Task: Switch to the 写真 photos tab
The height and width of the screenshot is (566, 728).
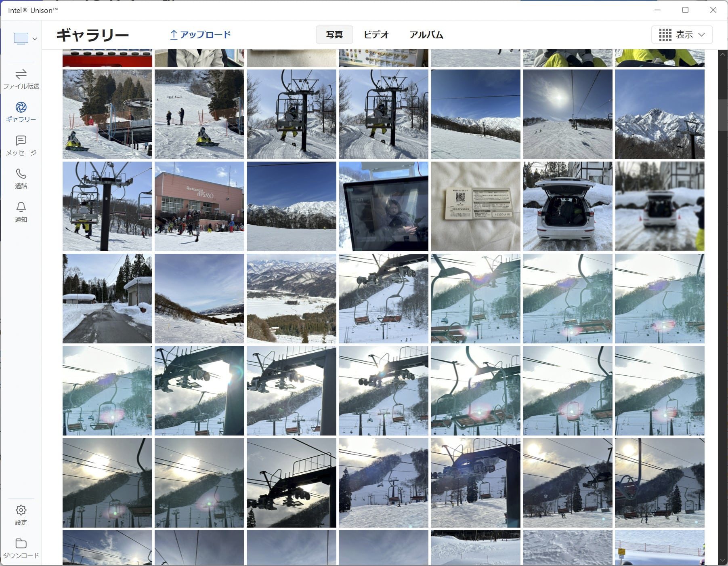Action: [x=334, y=35]
